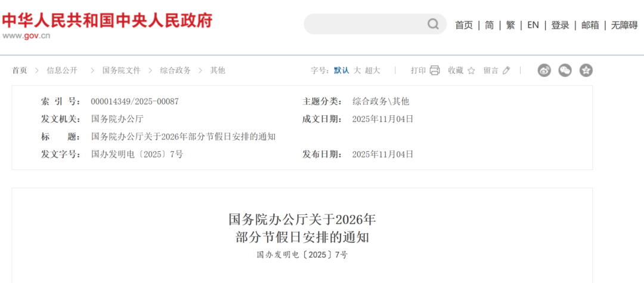Click the 主题分类 label
The height and width of the screenshot is (283, 644).
(322, 101)
